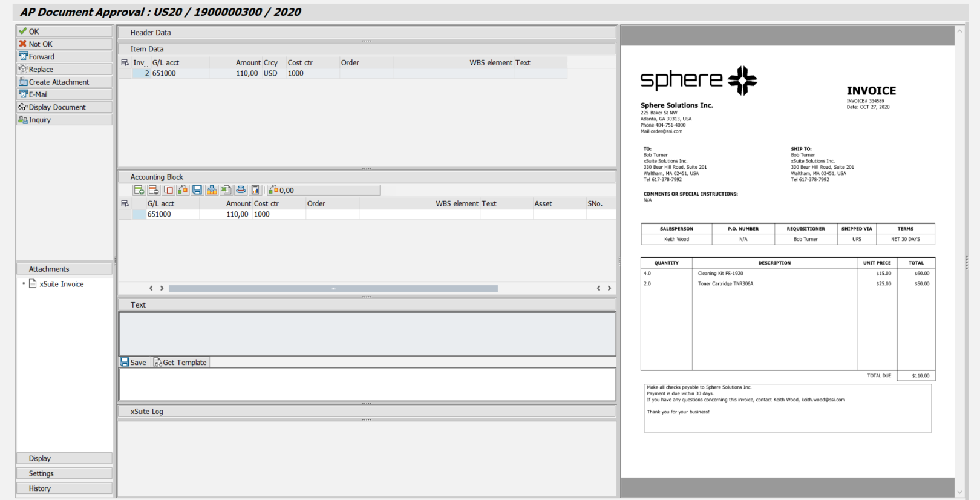
Task: Approve the document with OK
Action: coord(34,31)
